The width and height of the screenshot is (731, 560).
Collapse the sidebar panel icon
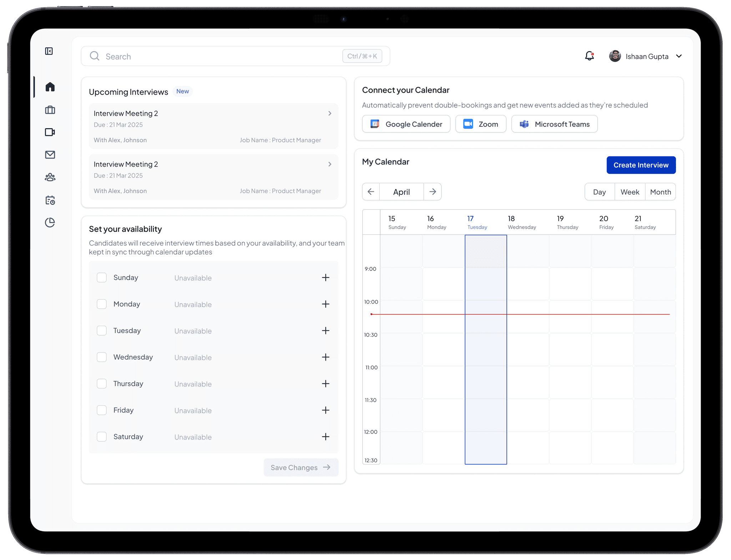pos(49,51)
